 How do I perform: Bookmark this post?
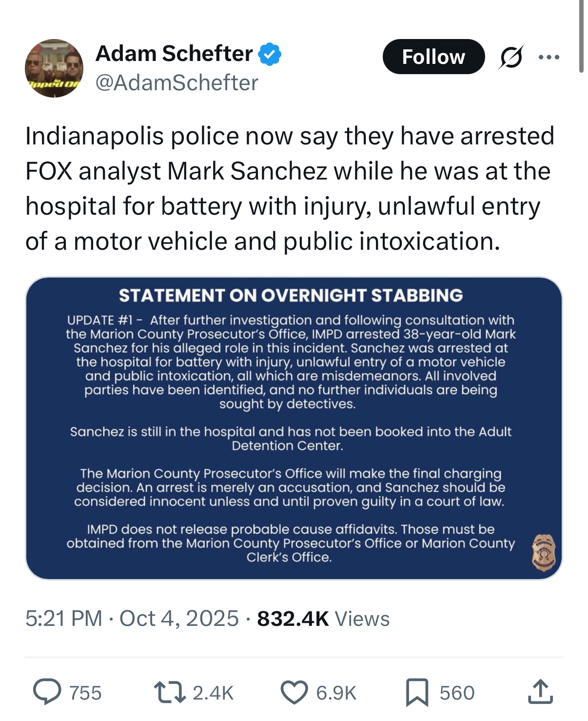pos(417,693)
